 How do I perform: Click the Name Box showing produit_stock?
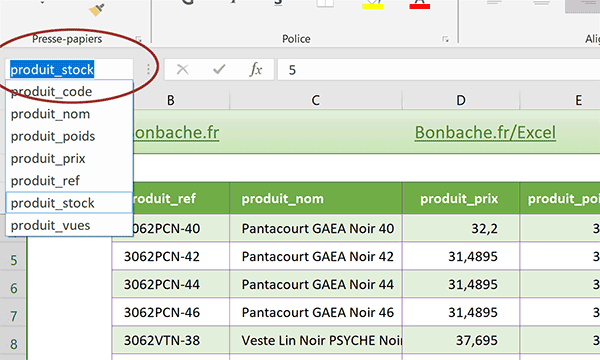click(x=69, y=70)
